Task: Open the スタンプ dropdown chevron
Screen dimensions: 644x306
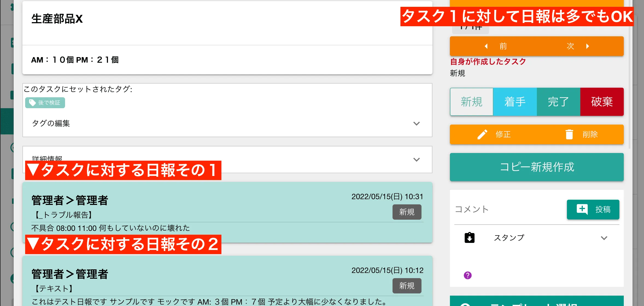Action: (x=604, y=238)
